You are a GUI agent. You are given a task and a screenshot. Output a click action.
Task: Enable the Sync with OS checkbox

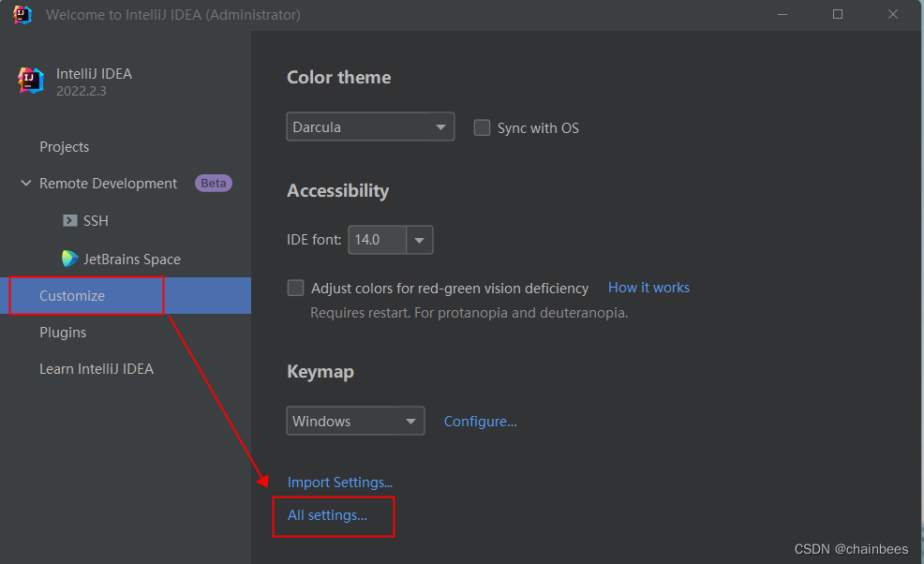pyautogui.click(x=482, y=127)
